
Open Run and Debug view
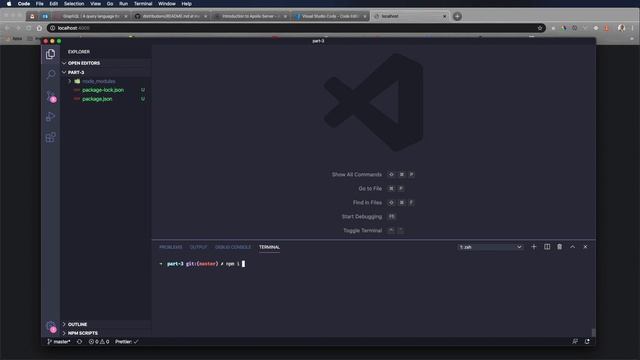pos(51,117)
